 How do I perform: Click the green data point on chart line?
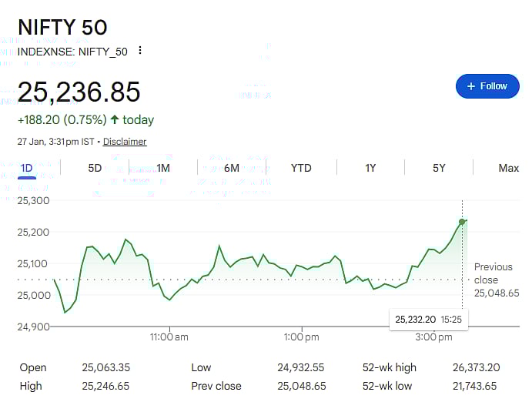(462, 222)
